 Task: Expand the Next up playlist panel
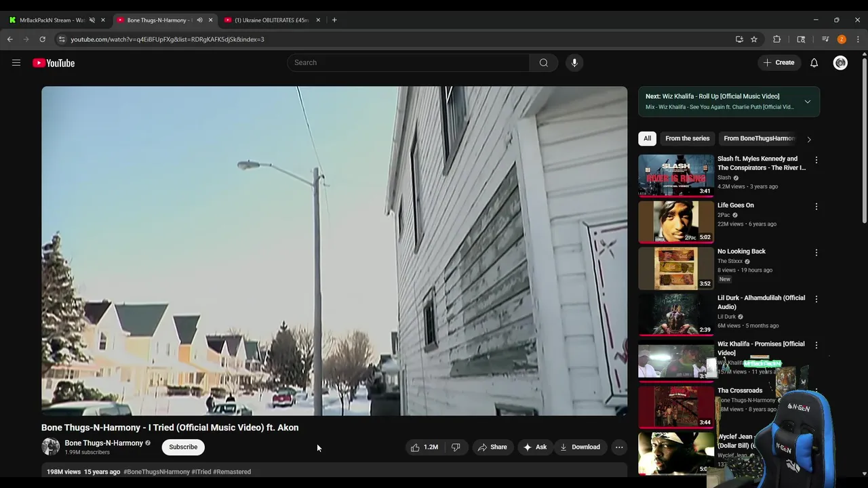[x=807, y=102]
